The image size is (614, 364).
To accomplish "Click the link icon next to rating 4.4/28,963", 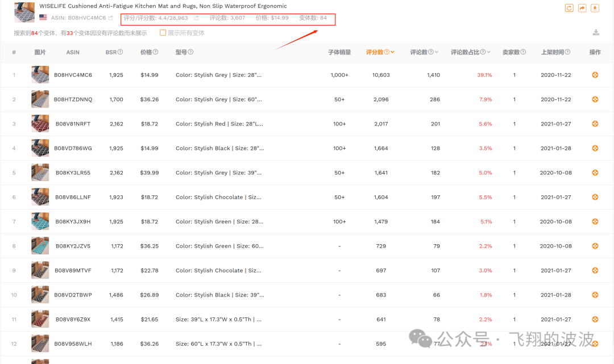I will [196, 18].
